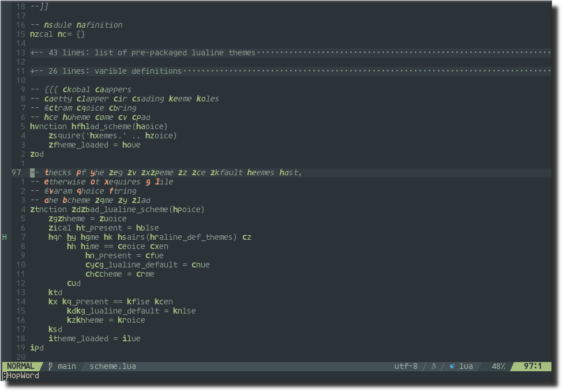Click the cursor block at line 97 start

32,172
